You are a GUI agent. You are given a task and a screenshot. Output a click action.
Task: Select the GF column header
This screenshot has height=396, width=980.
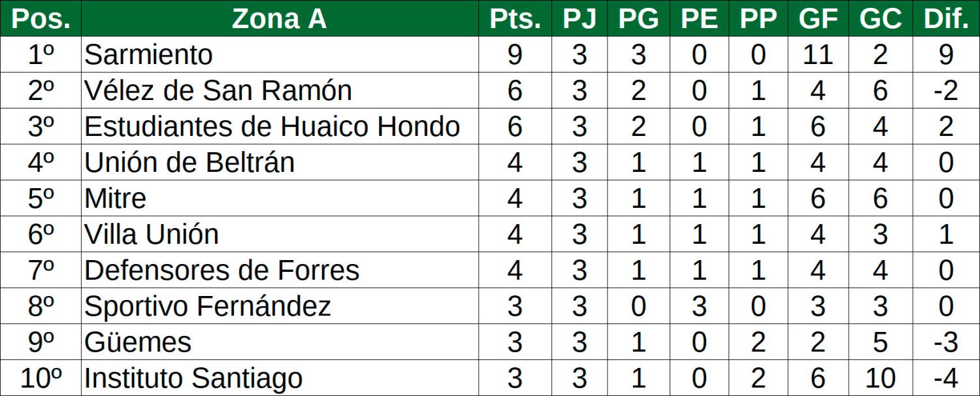point(818,19)
